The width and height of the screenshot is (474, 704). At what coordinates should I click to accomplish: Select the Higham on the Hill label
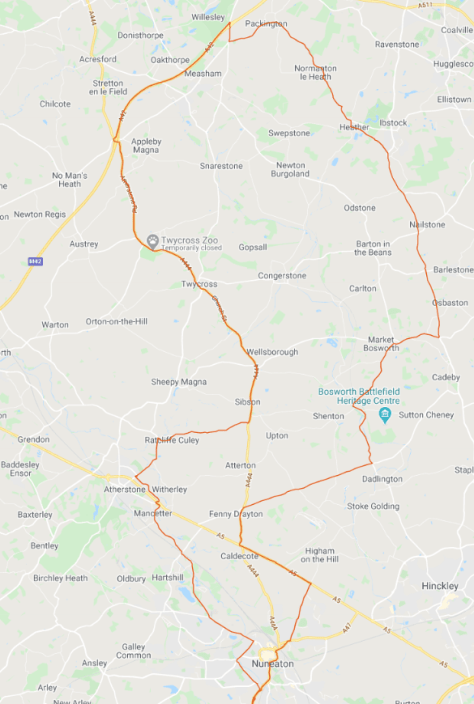tap(320, 555)
